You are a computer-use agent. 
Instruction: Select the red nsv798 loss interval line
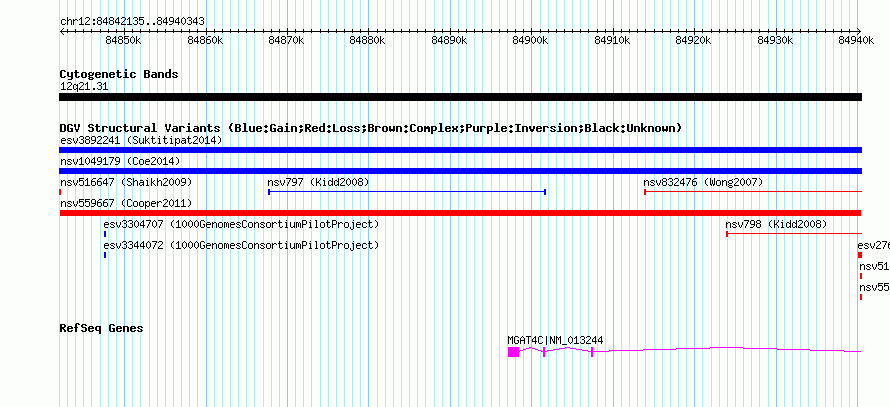pos(794,234)
